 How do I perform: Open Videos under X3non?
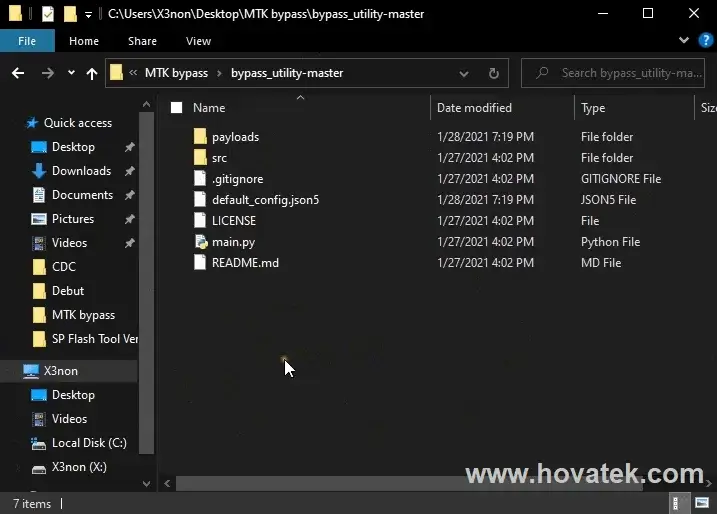click(69, 419)
